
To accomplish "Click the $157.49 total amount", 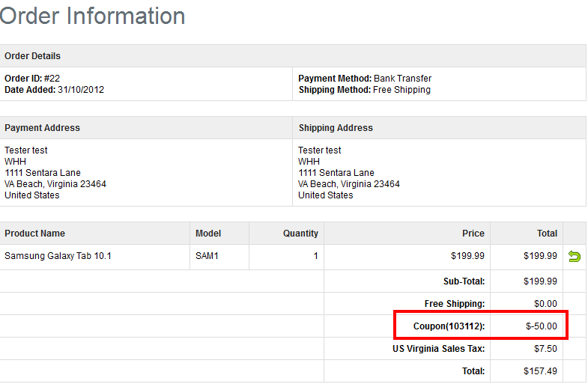I will click(x=540, y=371).
